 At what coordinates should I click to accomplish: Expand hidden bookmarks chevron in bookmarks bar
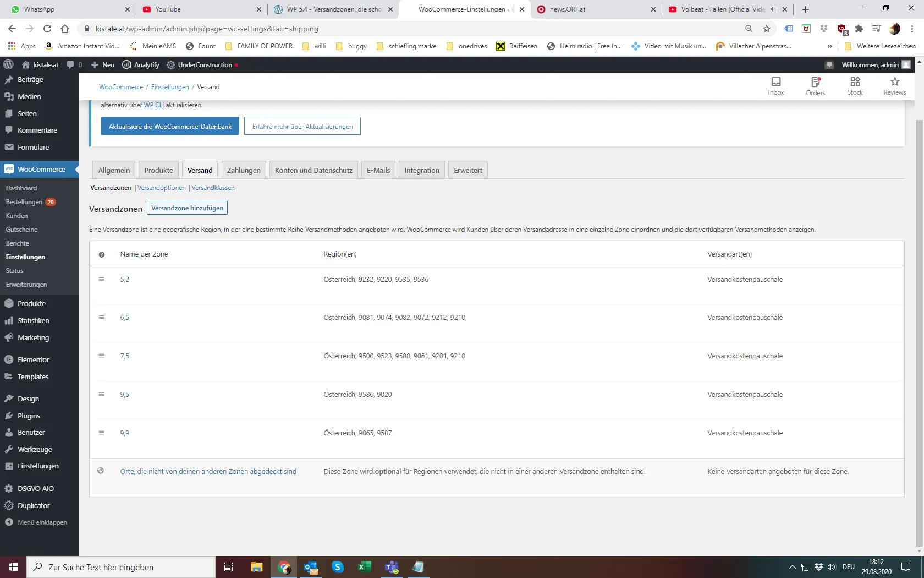pos(829,46)
